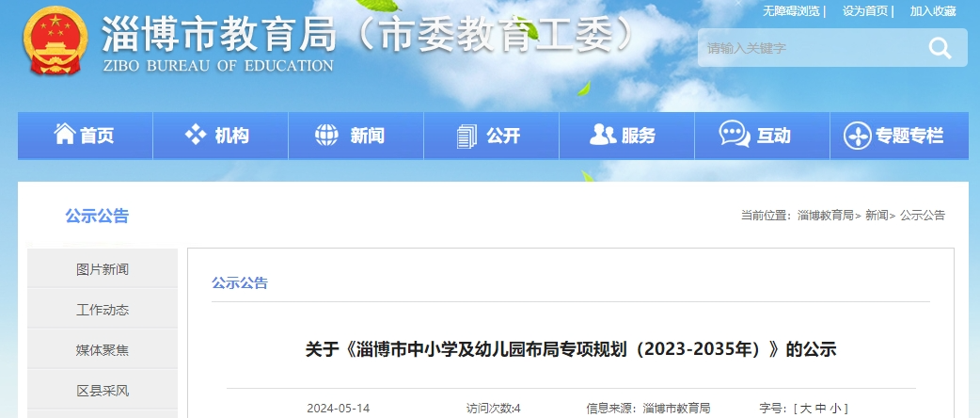This screenshot has height=418, width=980.
Task: Open 区县采风 sidebar section
Action: 103,391
